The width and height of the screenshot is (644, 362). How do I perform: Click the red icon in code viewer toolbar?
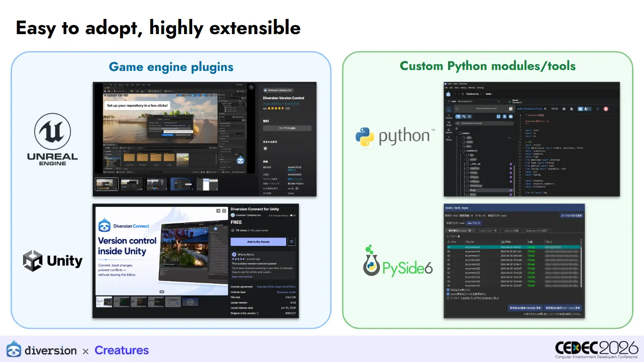point(606,109)
